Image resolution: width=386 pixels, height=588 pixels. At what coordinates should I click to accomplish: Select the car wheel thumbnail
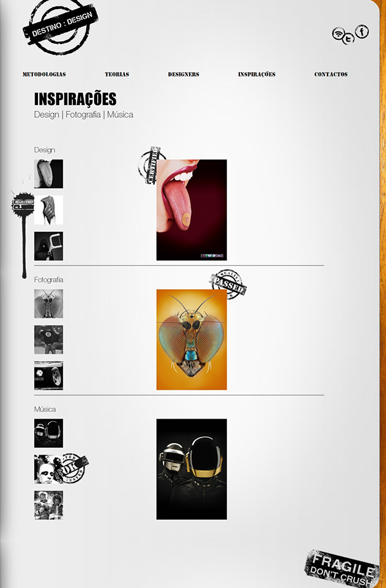click(49, 375)
